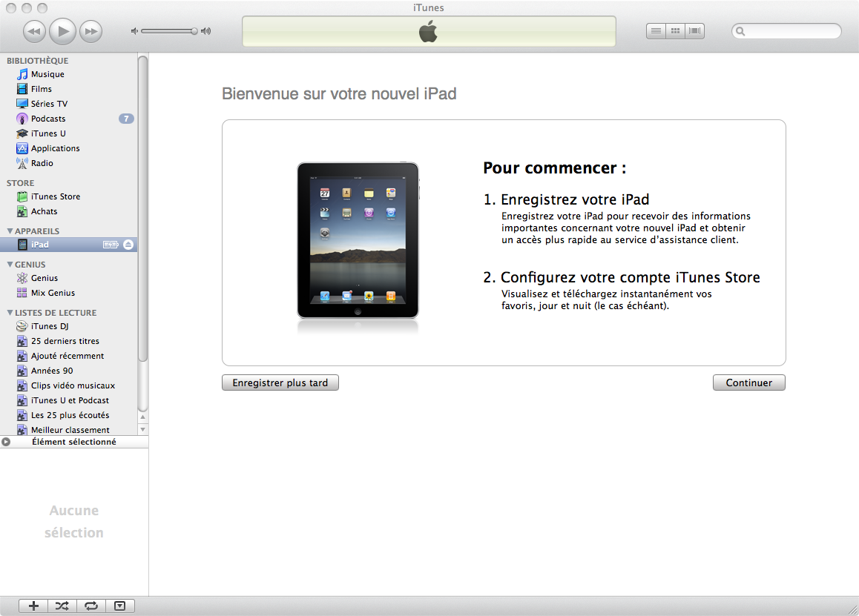Go to the iTunes Store
Screen dimensions: 859x616
68,196
